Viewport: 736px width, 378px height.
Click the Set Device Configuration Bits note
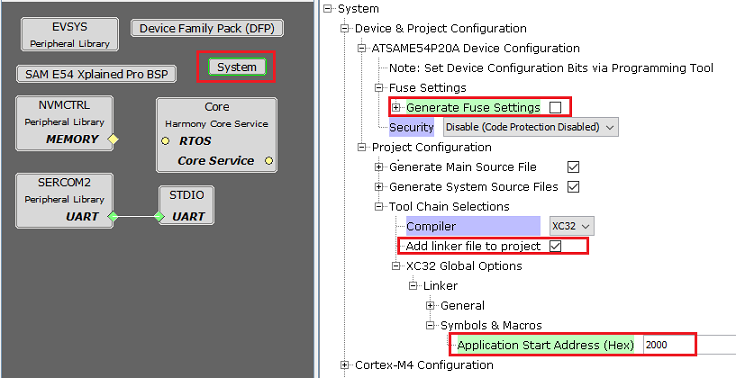coord(551,68)
